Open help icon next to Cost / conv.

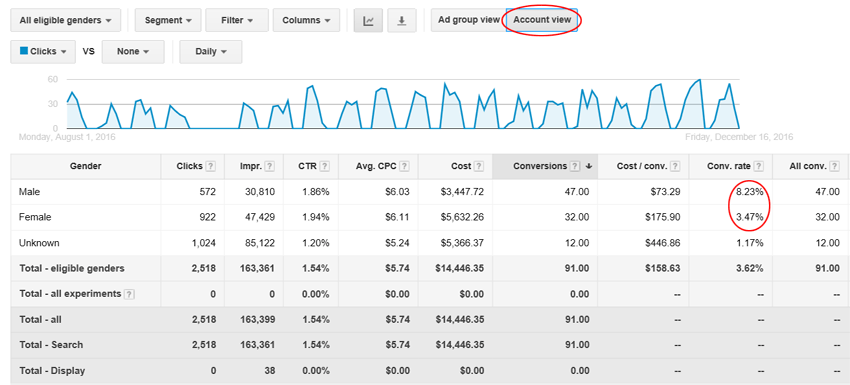[x=675, y=167]
